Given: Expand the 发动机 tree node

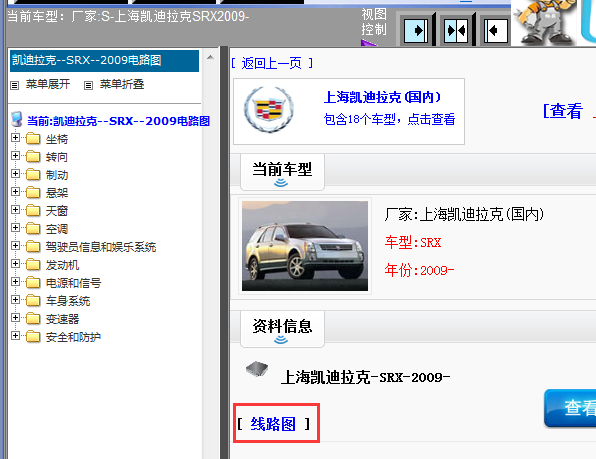Looking at the screenshot, I should [15, 263].
